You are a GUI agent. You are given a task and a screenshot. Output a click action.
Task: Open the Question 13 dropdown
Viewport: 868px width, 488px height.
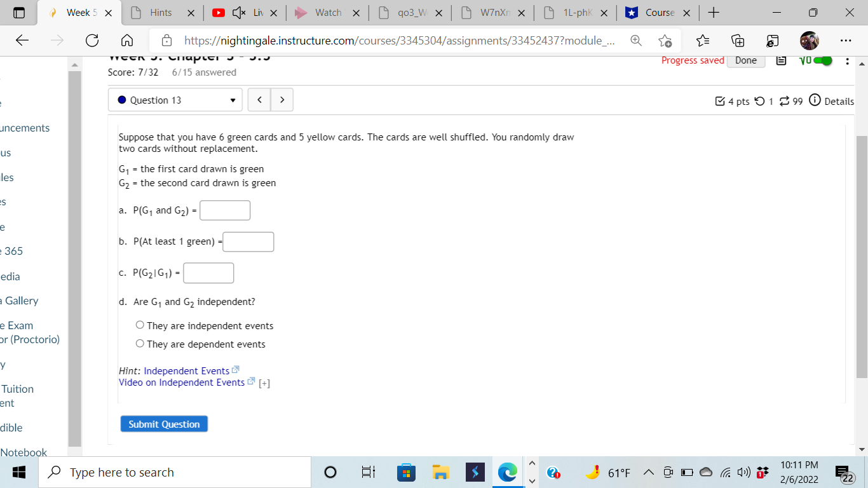[x=175, y=100]
